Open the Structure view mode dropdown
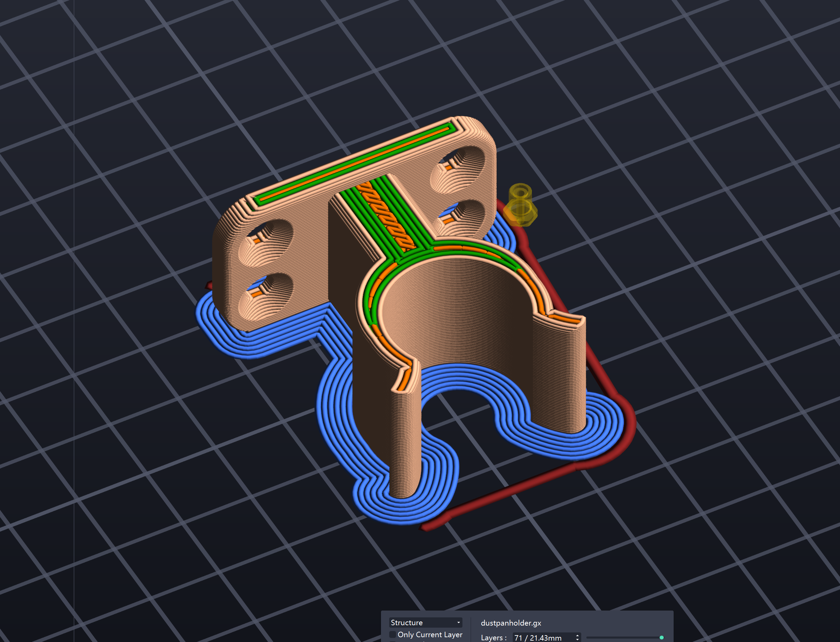The height and width of the screenshot is (642, 840). 425,623
